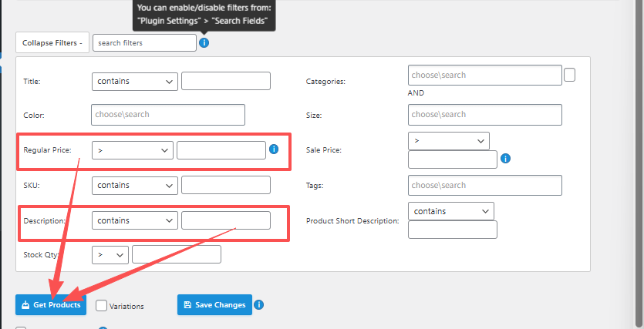Open the Regular Price operator dropdown
Viewport: 644px width, 329px height.
(x=132, y=150)
